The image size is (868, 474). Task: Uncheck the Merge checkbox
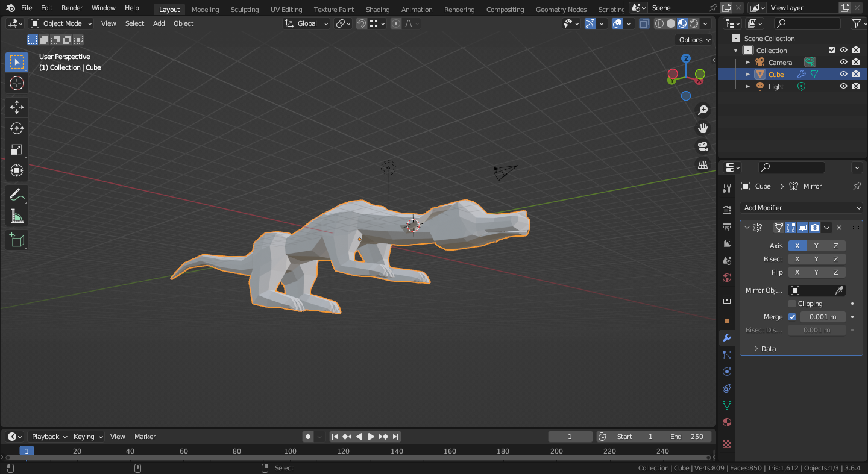[792, 317]
